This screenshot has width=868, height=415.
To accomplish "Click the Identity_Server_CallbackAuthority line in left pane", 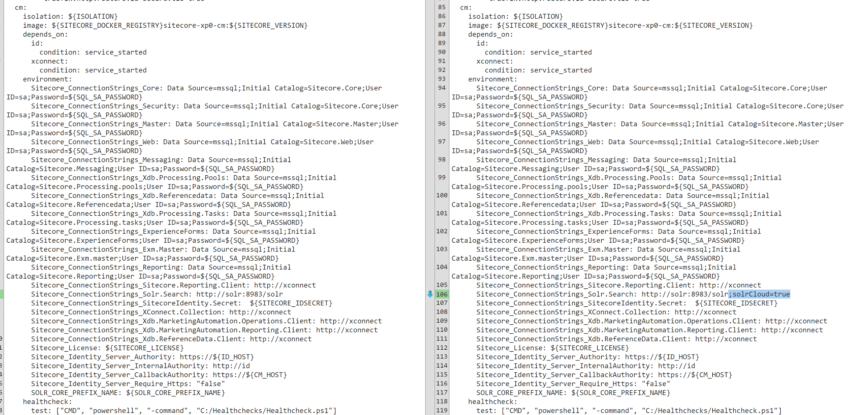I will [x=159, y=375].
